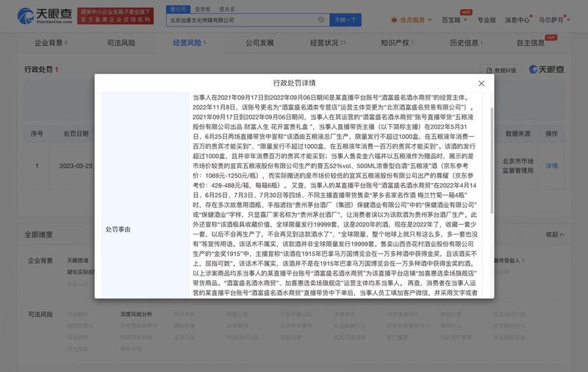Click the 数据纠错 button
Viewport: 588px width, 372px height.
click(505, 70)
